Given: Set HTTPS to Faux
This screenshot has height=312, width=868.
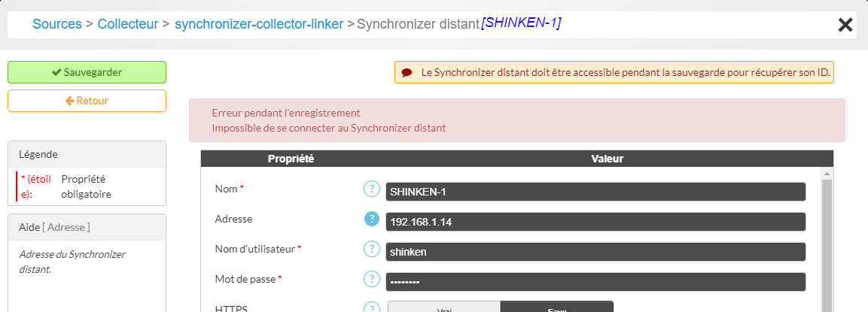Looking at the screenshot, I should pyautogui.click(x=556, y=307).
